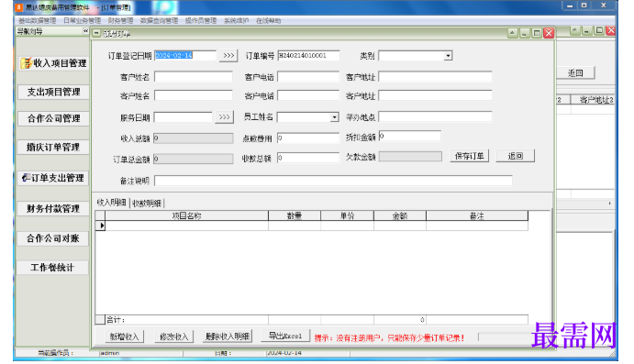Click the lower 客户电话 input field

[x=308, y=95]
